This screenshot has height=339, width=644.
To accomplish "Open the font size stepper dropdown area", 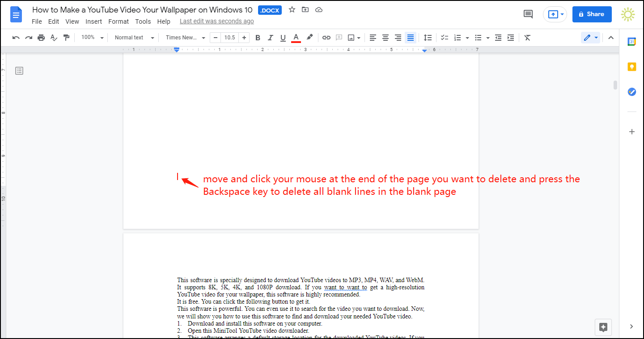I will point(229,38).
